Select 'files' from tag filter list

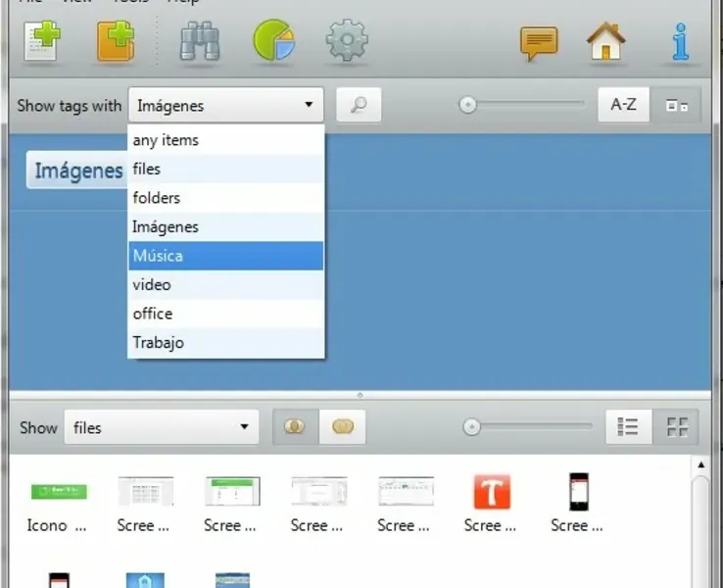226,169
